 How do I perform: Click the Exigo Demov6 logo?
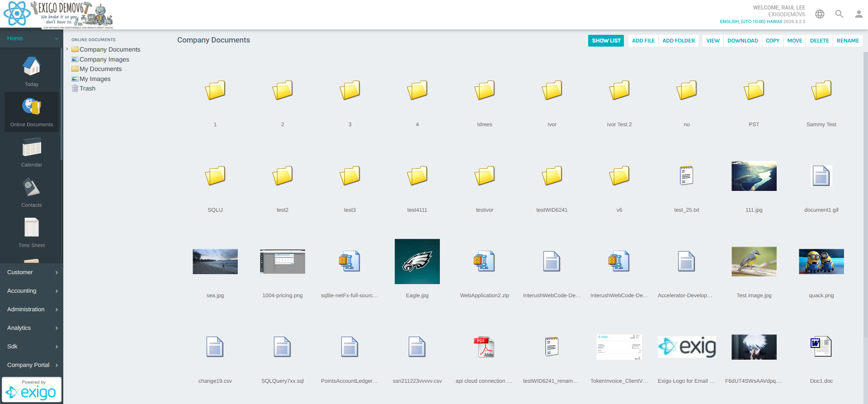coord(58,15)
